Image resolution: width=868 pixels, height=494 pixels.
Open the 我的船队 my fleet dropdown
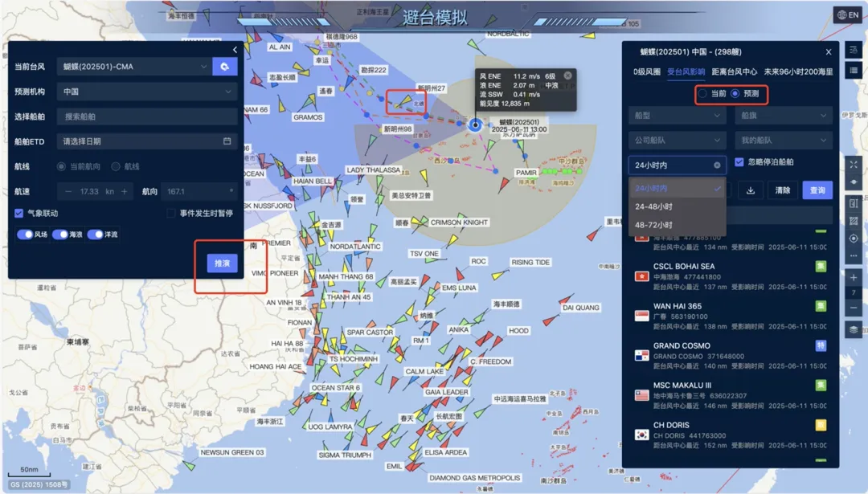coord(784,141)
